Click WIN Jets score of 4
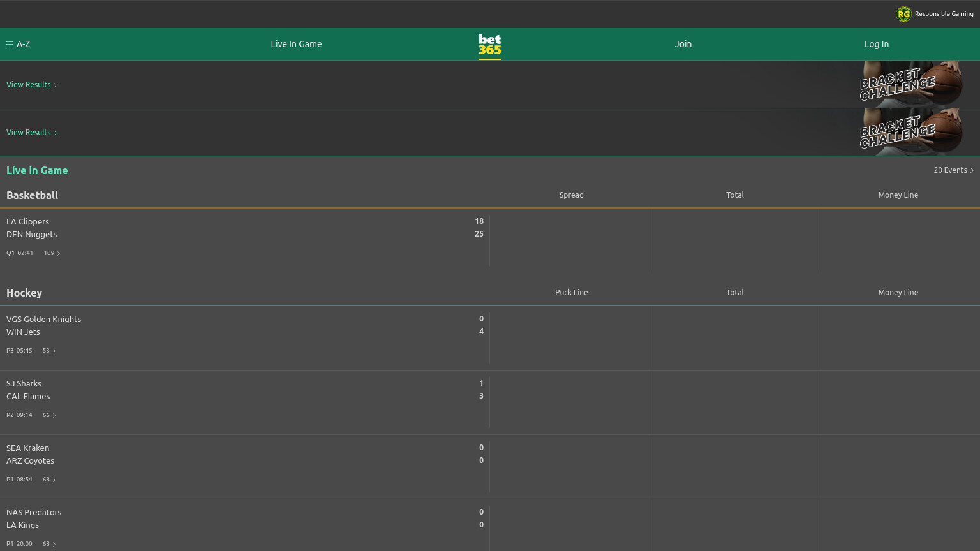Image resolution: width=980 pixels, height=551 pixels. (481, 332)
